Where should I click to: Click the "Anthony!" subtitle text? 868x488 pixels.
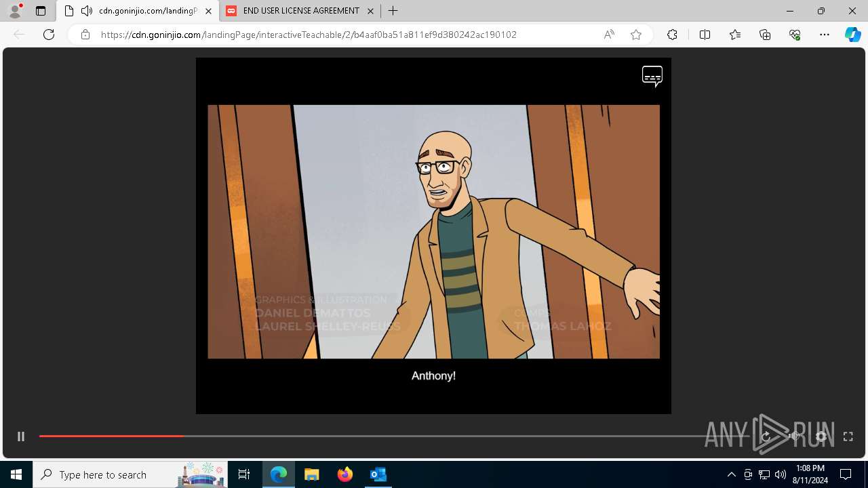pos(433,375)
